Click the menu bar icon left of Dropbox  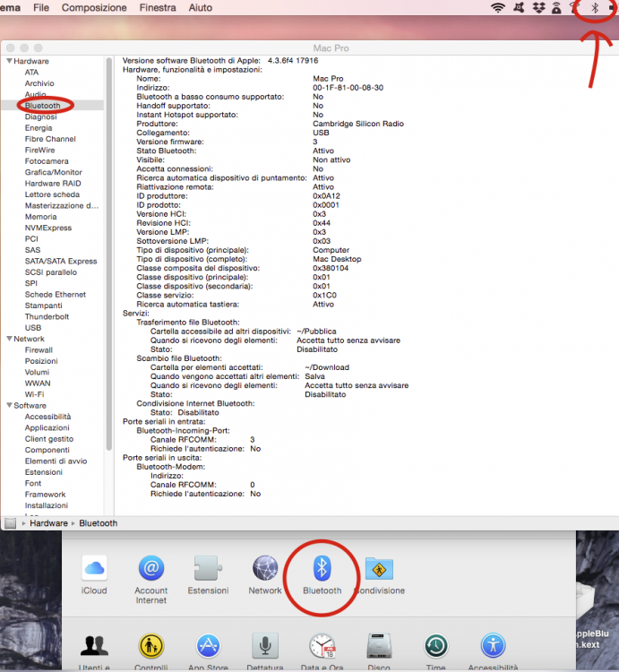[x=519, y=8]
